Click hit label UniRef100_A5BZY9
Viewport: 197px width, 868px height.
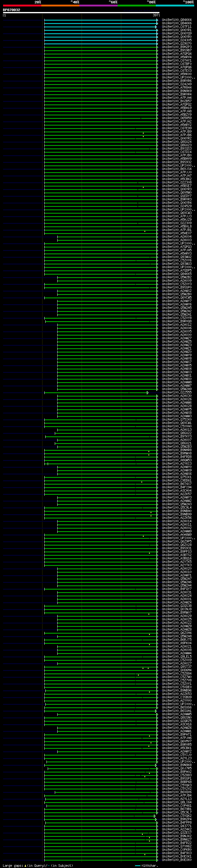[176, 115]
